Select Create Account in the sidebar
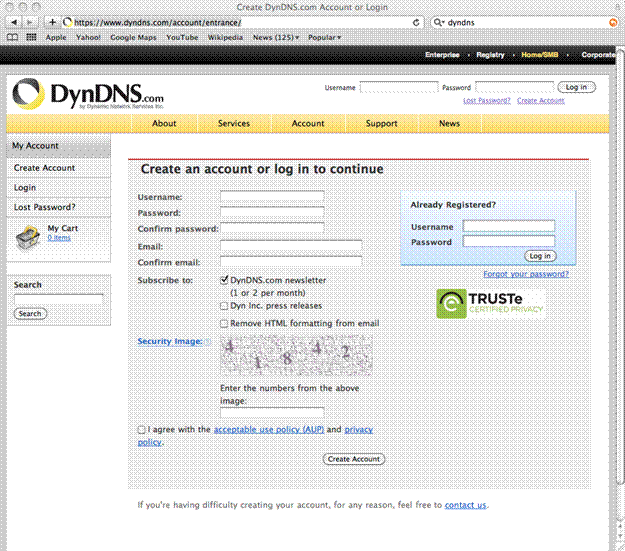 (59, 168)
